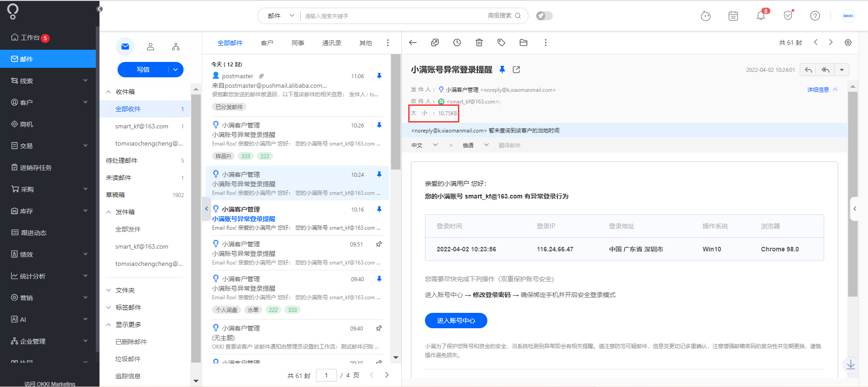The height and width of the screenshot is (387, 868).
Task: Reply all with the double arrow button
Action: click(x=826, y=70)
